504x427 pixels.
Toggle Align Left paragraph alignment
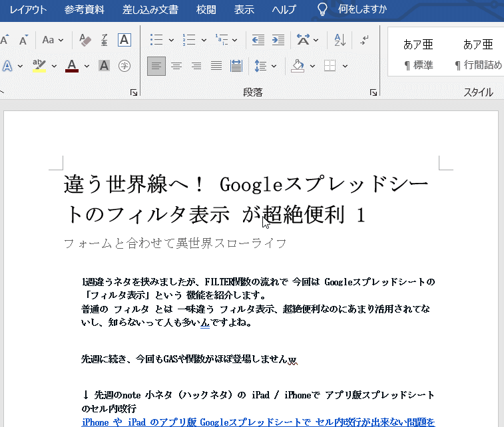tap(156, 66)
